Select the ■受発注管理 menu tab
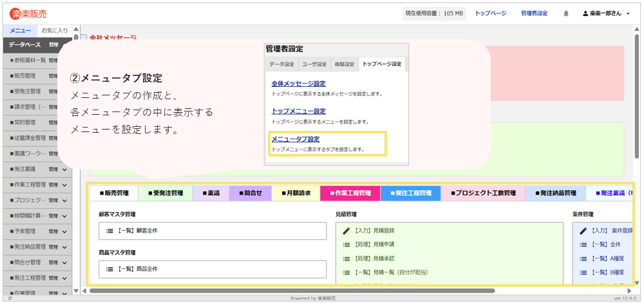This screenshot has width=644, height=308. pyautogui.click(x=165, y=193)
